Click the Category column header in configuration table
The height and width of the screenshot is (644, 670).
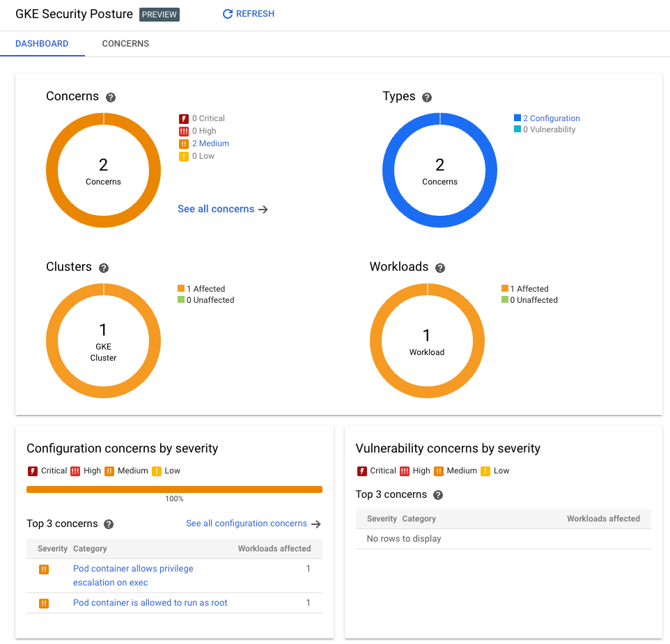click(x=89, y=549)
